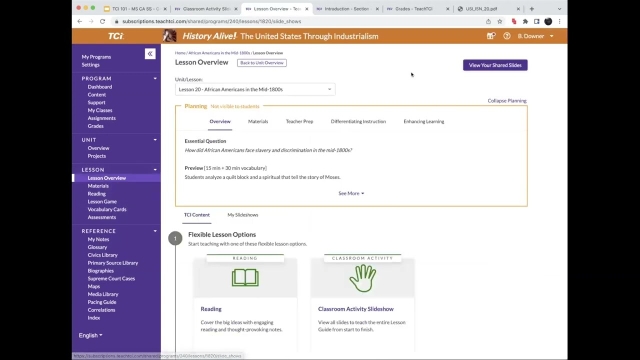Click View Your Shared Slides button
640x360 pixels.
[495, 65]
